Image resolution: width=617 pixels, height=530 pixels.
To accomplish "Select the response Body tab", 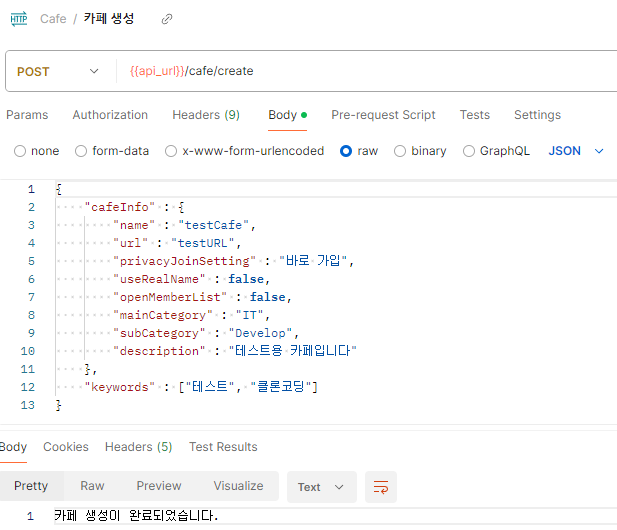I will pos(13,447).
